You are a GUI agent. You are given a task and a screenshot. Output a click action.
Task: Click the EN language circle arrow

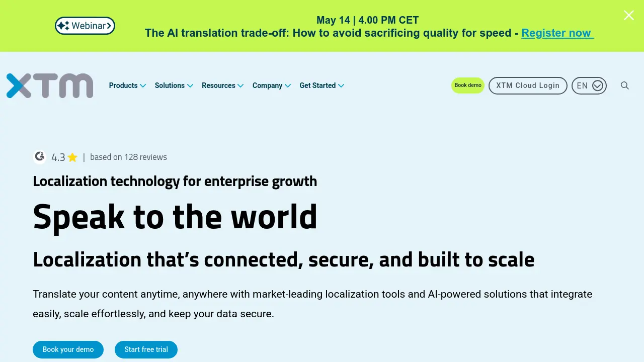tap(598, 85)
